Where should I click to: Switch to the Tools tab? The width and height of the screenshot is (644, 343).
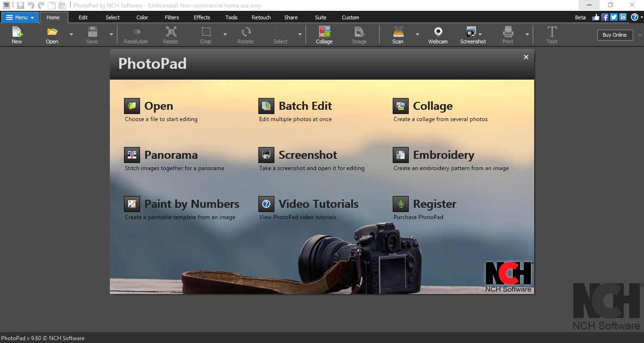(231, 17)
